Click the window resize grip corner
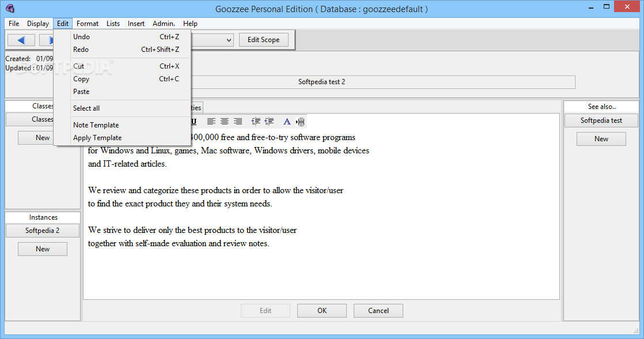The image size is (644, 339). coord(636,331)
